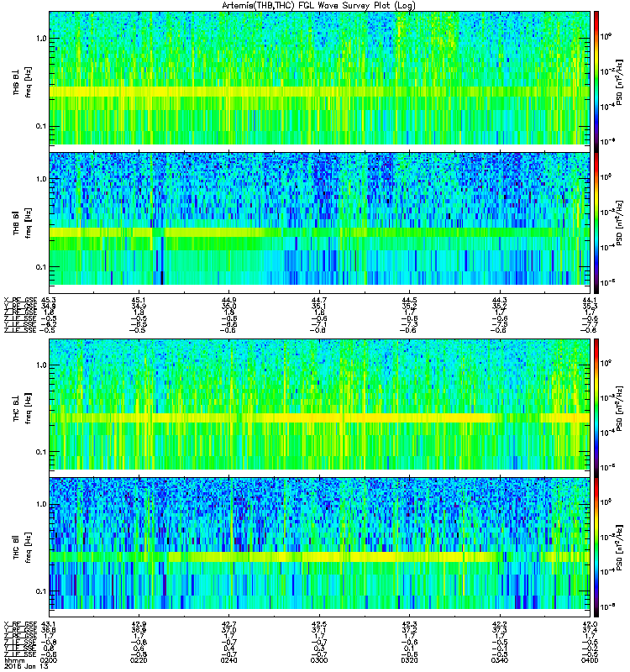Image resolution: width=630 pixels, height=672 pixels.
Task: Click the THB X_RE_GSE value '44.1'
Action: 590,300
